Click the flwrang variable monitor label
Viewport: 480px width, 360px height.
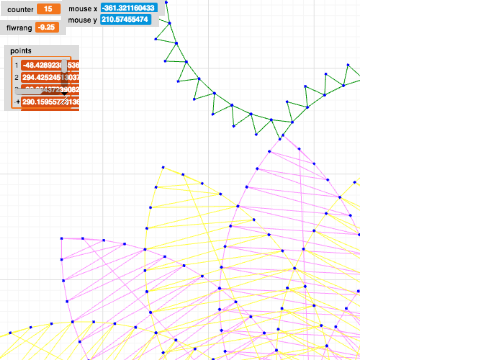pos(19,28)
